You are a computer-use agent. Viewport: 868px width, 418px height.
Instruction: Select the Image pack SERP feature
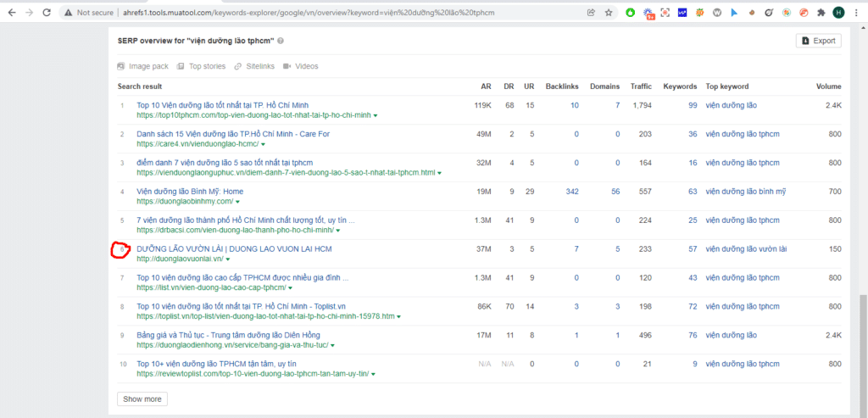[x=143, y=66]
